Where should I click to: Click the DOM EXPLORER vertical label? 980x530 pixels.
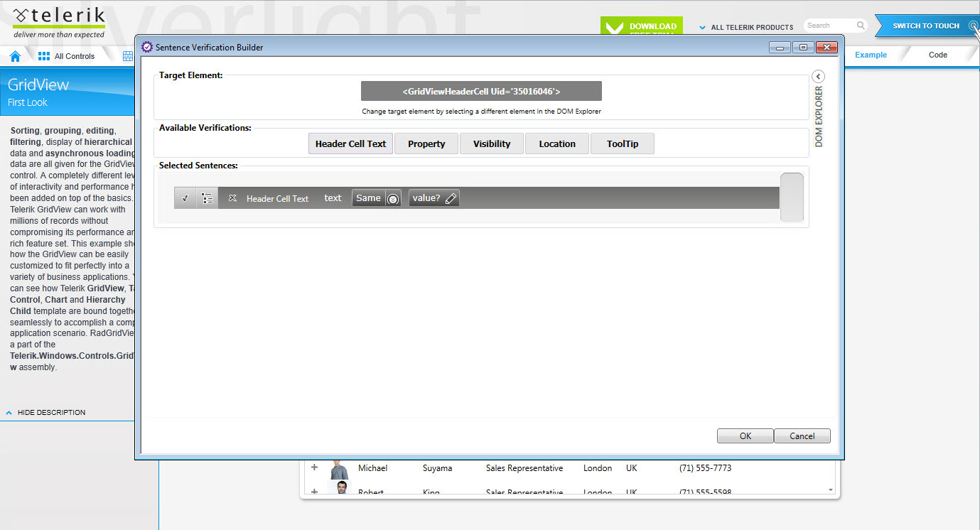pos(819,117)
